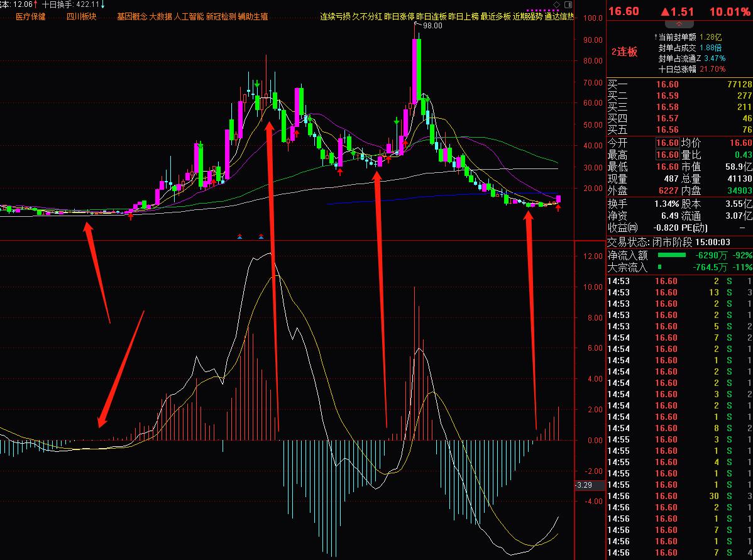Toggle the side panel layout icon
This screenshot has width=753, height=560.
[568, 4]
